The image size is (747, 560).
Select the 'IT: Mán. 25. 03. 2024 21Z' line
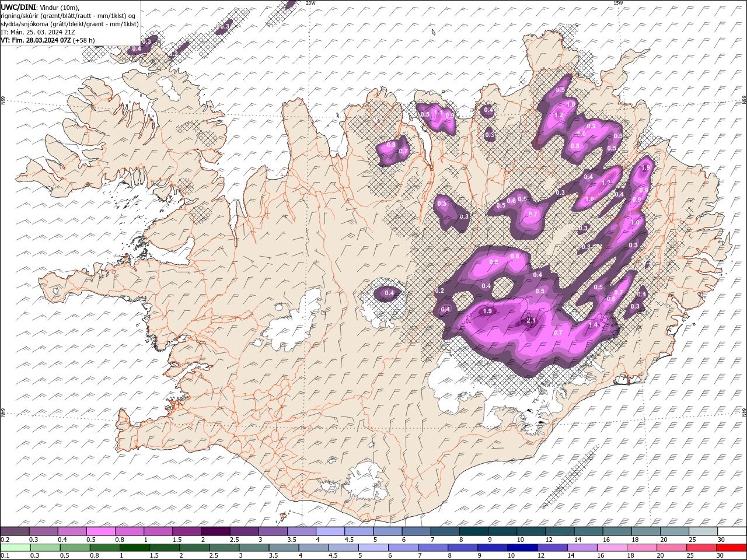38,32
